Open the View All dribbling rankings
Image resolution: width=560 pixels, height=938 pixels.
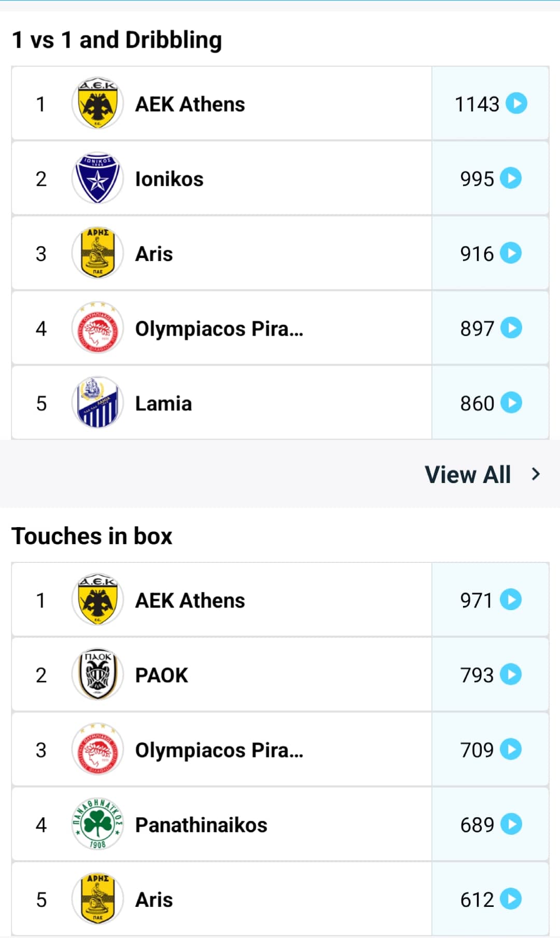click(x=468, y=474)
